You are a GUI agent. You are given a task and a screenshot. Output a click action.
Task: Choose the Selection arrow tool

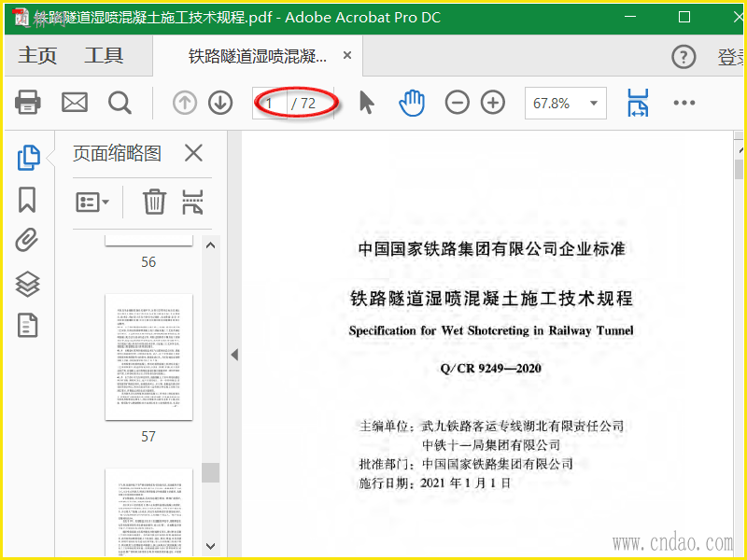[366, 103]
